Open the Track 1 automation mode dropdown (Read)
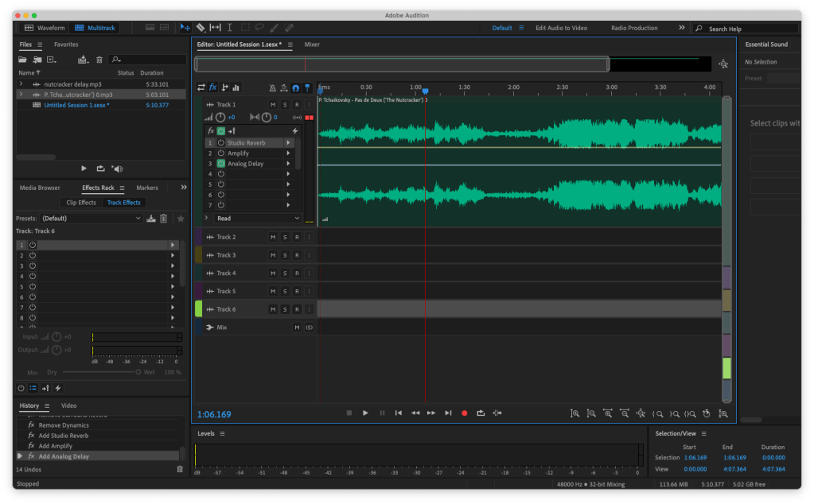 (x=258, y=218)
